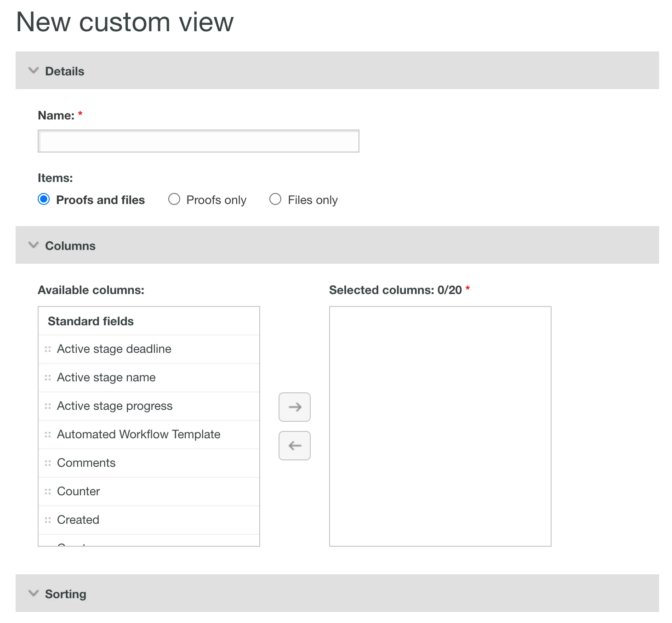
Task: Click into the Name text field
Action: pyautogui.click(x=199, y=141)
